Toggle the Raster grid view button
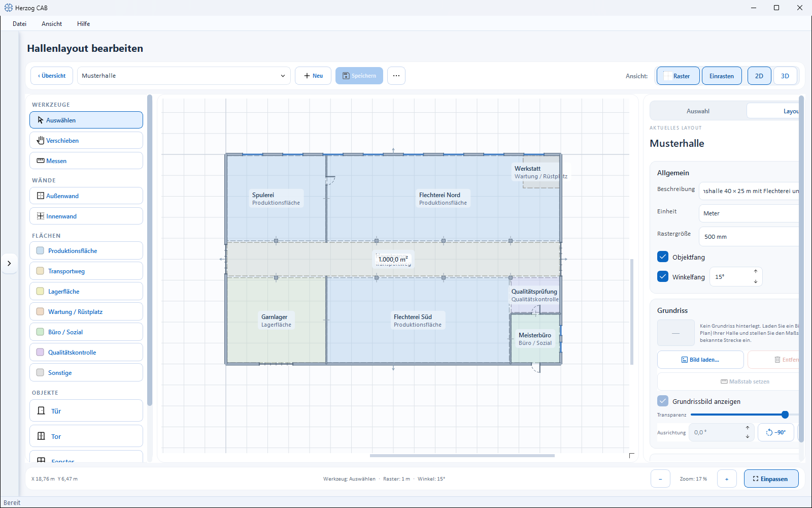Viewport: 812px width, 508px height. coord(678,76)
